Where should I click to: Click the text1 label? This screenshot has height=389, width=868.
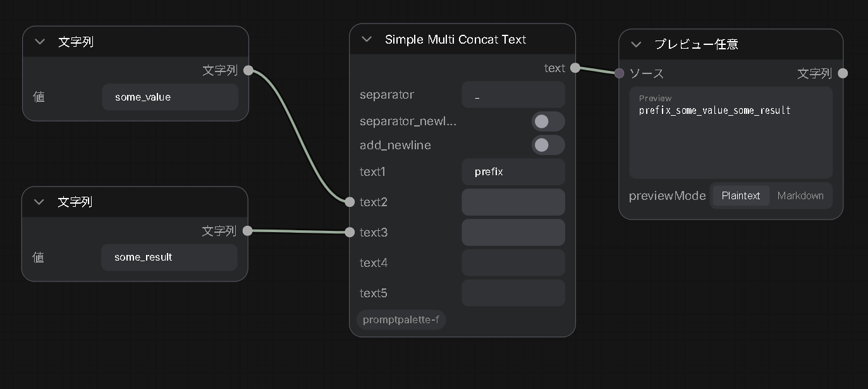coord(372,171)
